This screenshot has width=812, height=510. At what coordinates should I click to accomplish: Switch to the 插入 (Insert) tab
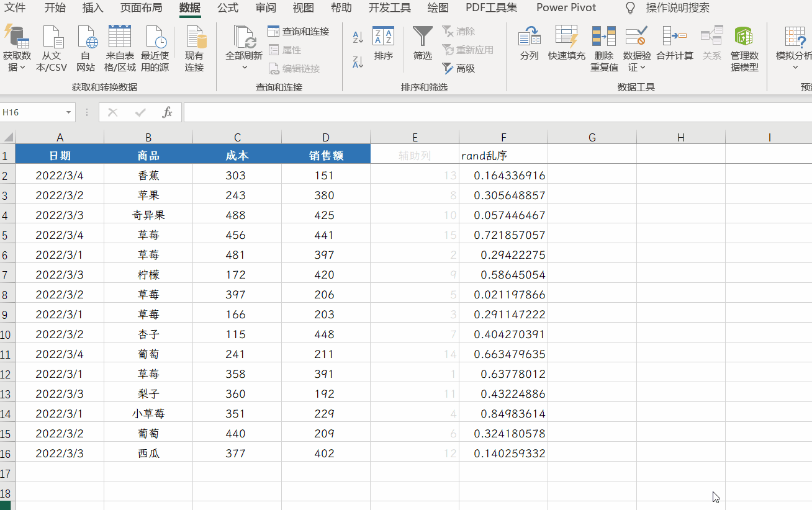pyautogui.click(x=92, y=8)
